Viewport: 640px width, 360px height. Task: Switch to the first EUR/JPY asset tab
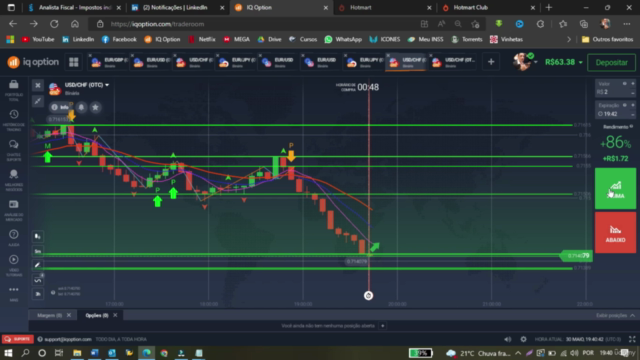click(x=238, y=62)
